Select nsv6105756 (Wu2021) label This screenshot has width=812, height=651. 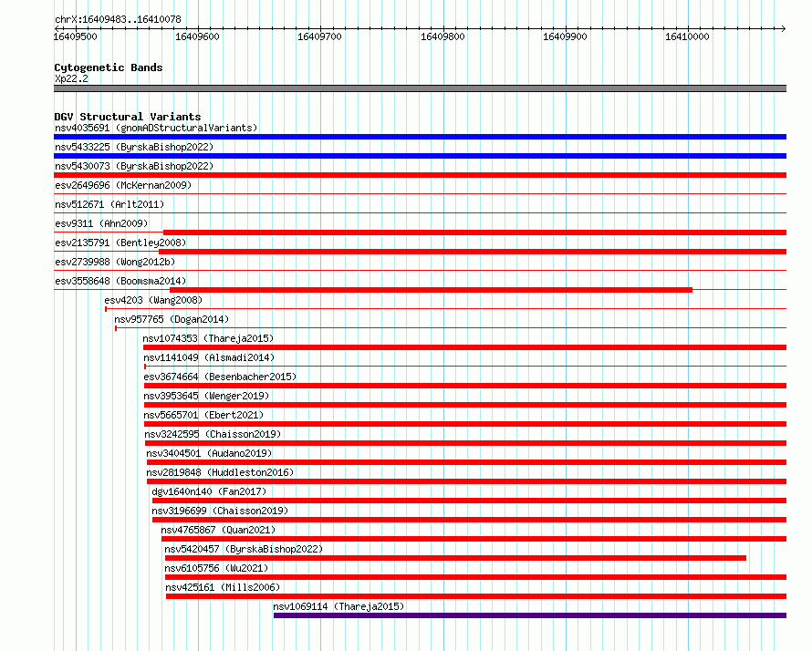216,568
